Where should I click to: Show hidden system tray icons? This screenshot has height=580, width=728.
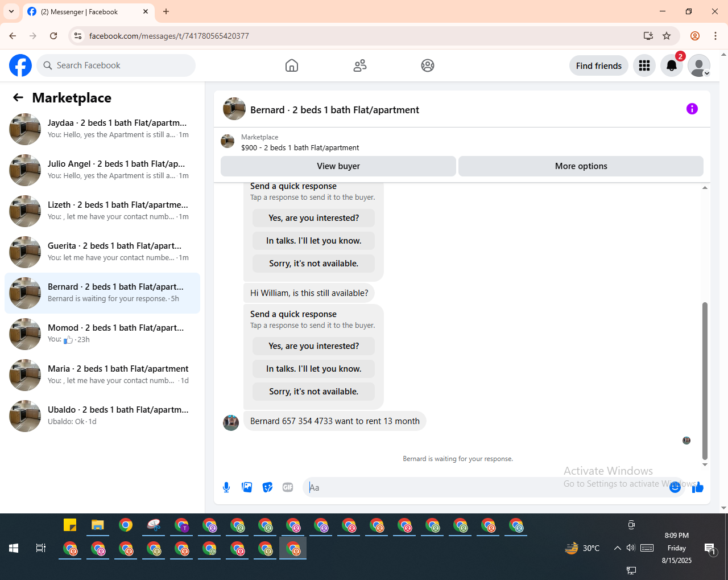pos(617,548)
